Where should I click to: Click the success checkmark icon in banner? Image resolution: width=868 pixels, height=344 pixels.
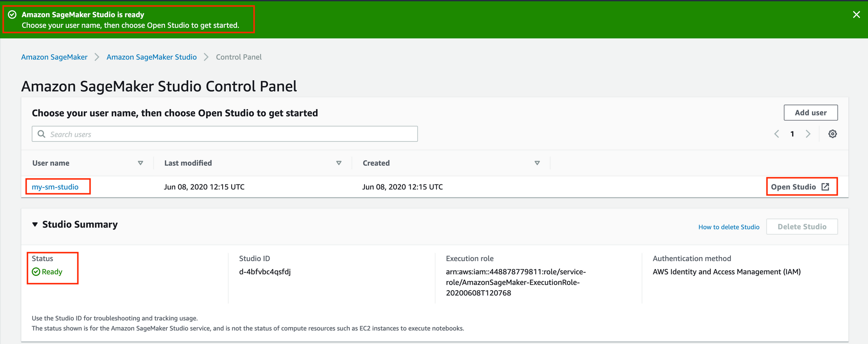[13, 15]
